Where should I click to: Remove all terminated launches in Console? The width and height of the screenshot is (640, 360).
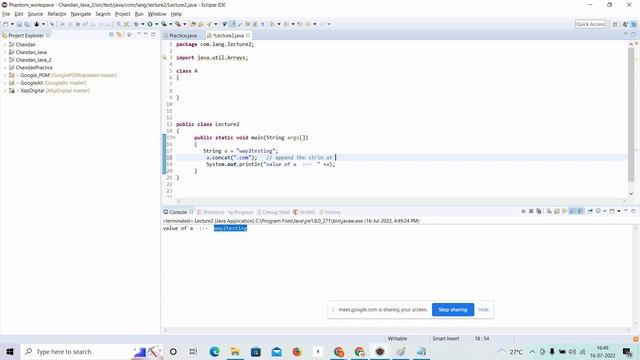[539, 211]
